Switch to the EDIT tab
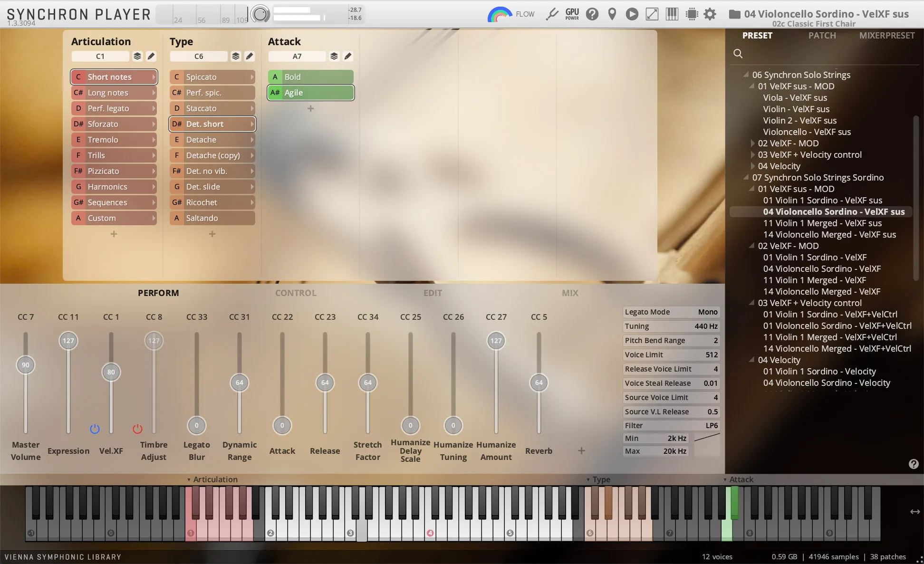924x564 pixels. [433, 293]
